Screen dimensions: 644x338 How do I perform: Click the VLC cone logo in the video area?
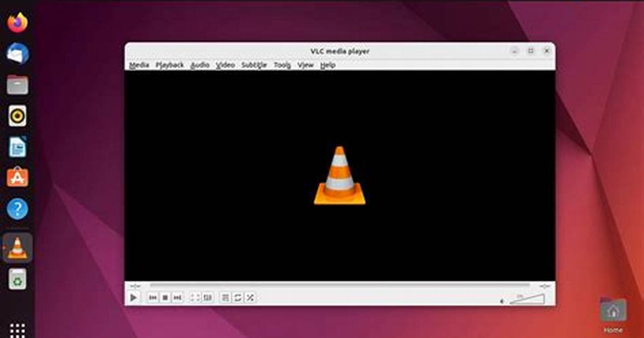[x=340, y=175]
